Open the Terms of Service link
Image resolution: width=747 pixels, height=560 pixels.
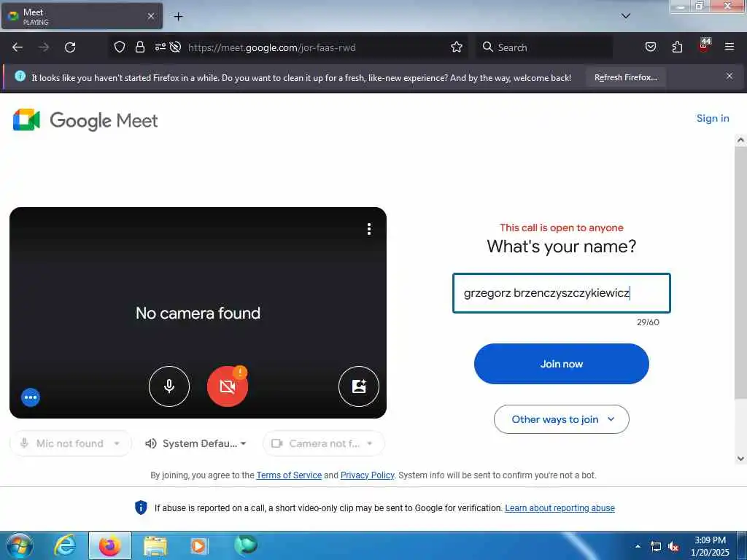click(x=289, y=475)
